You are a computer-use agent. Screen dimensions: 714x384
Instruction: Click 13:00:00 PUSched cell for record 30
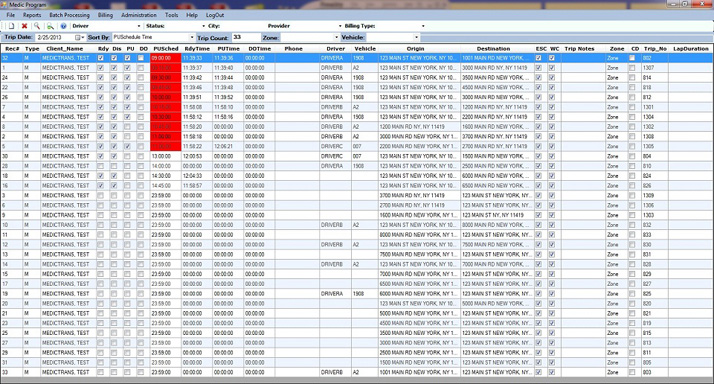point(166,156)
